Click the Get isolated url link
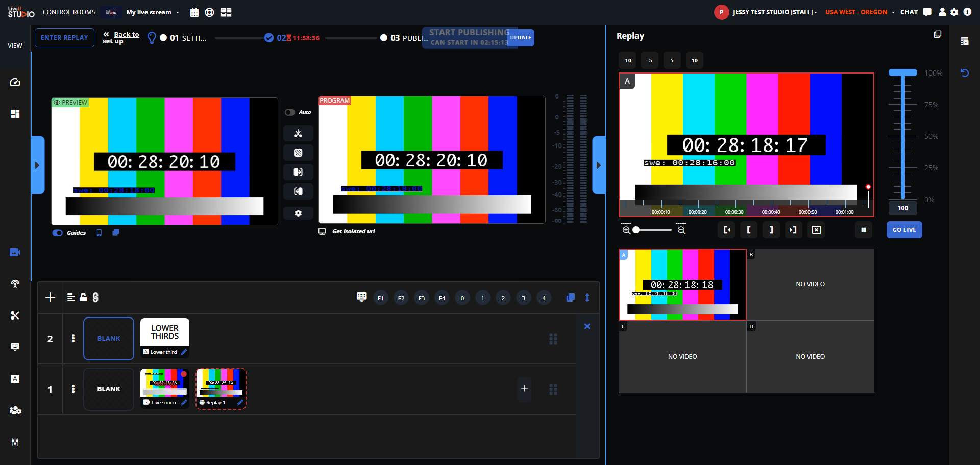 click(353, 231)
